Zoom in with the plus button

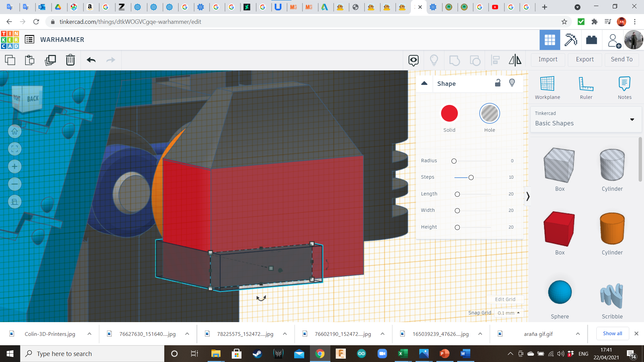tap(15, 167)
